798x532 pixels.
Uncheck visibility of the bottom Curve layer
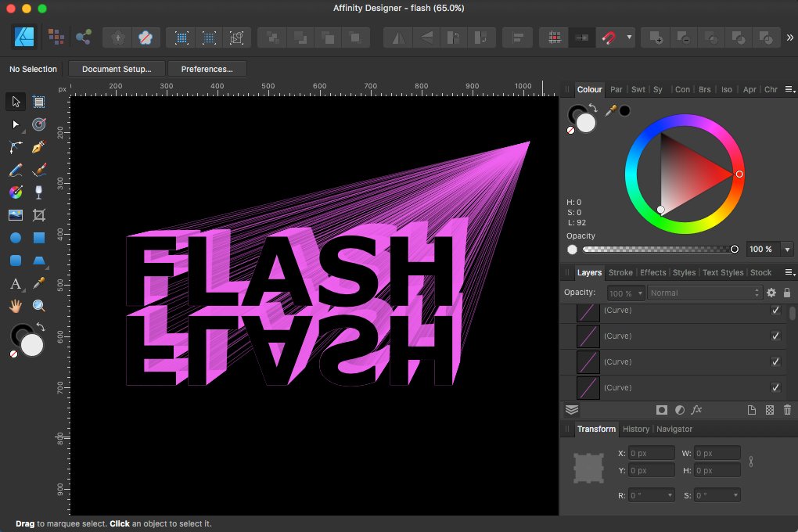tap(775, 387)
